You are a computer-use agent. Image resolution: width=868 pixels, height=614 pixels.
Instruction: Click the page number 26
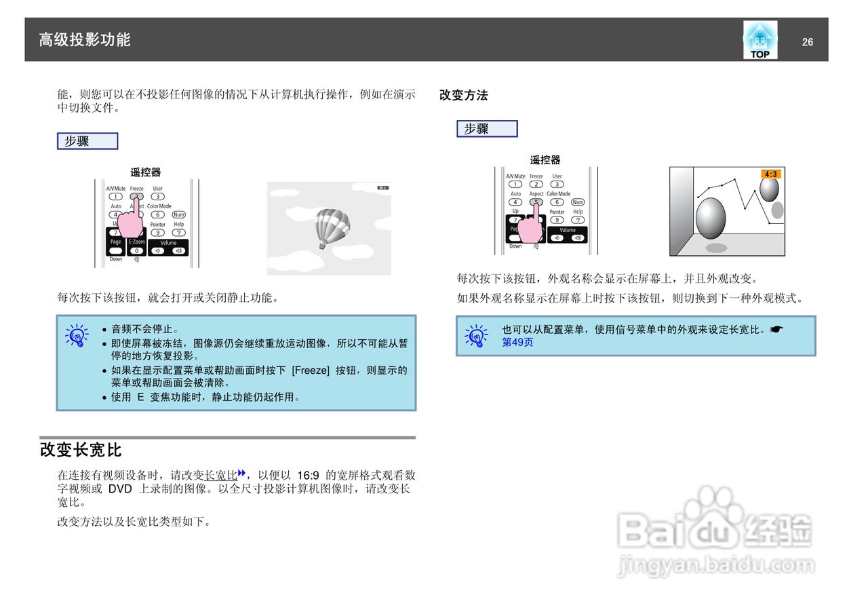tap(807, 42)
